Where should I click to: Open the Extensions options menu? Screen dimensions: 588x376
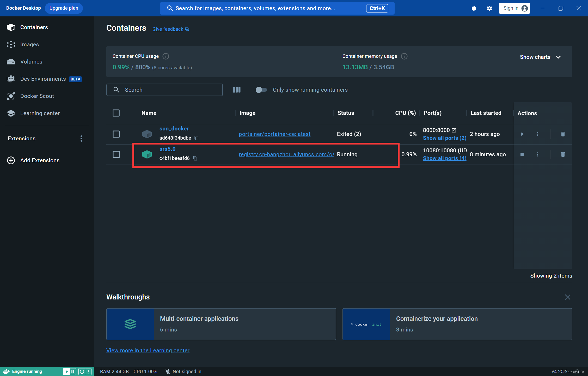(x=81, y=138)
